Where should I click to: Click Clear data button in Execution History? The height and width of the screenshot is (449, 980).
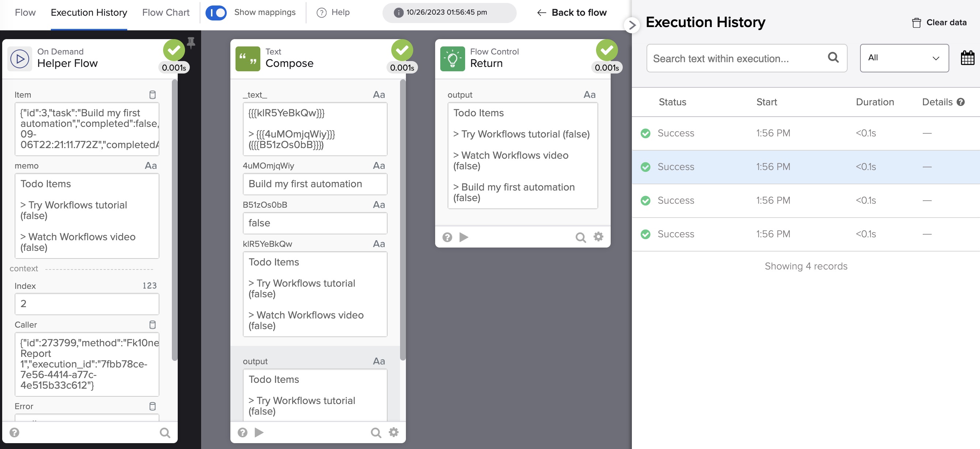[940, 22]
